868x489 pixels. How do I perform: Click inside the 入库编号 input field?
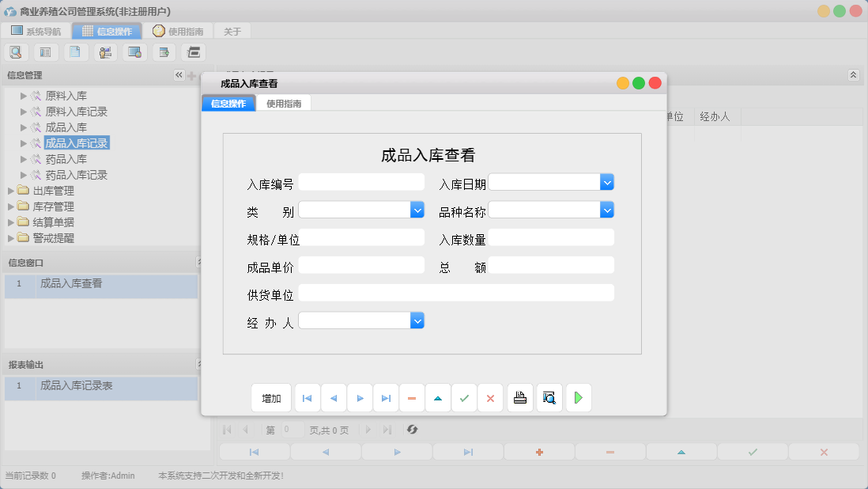click(361, 182)
